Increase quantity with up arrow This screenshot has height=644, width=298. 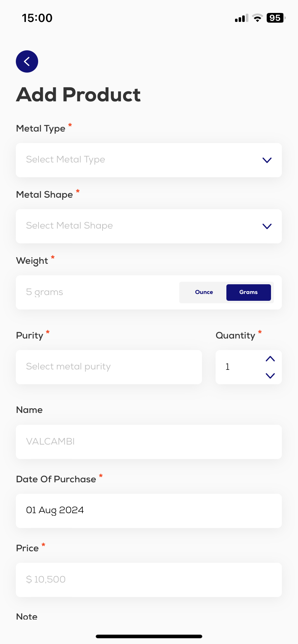pos(270,359)
